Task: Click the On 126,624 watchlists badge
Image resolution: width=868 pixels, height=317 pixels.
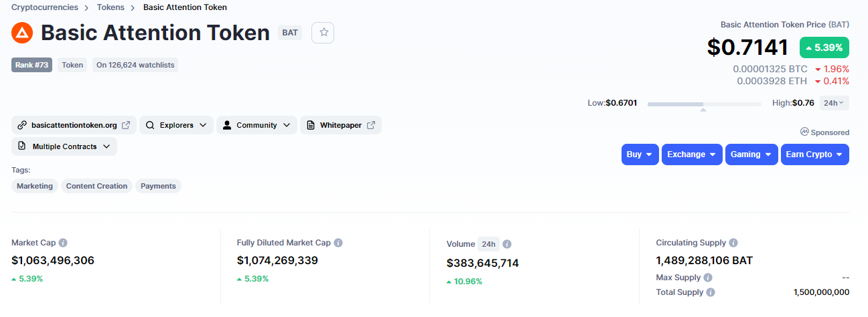Action: (x=135, y=65)
